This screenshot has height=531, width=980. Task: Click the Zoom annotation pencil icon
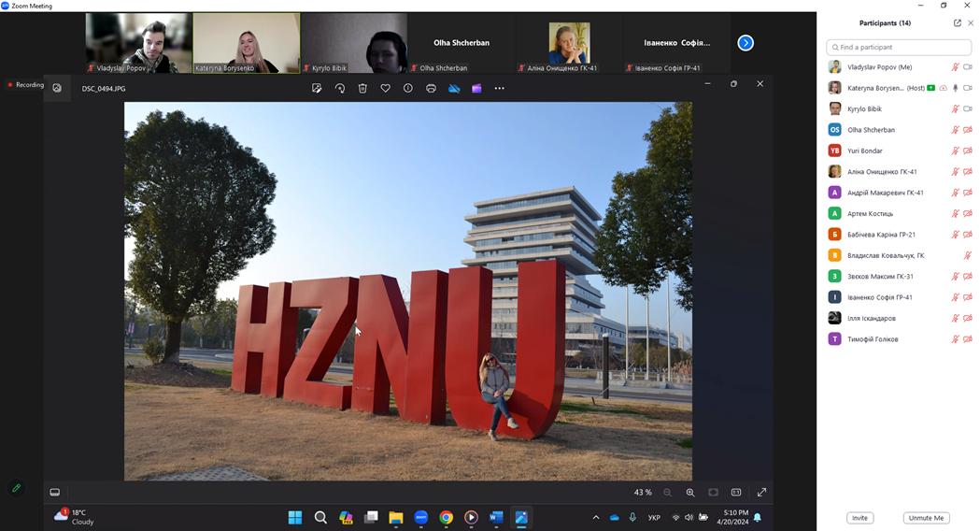click(16, 488)
